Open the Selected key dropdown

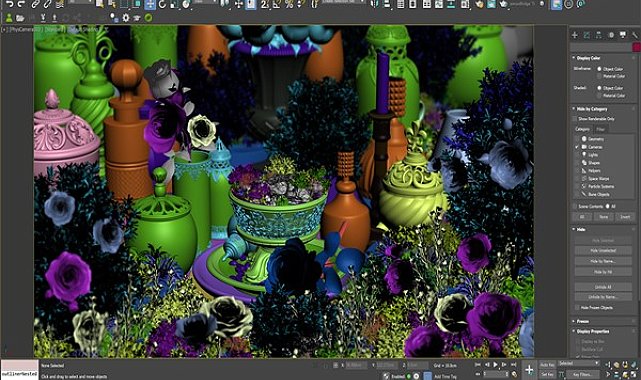click(x=579, y=363)
